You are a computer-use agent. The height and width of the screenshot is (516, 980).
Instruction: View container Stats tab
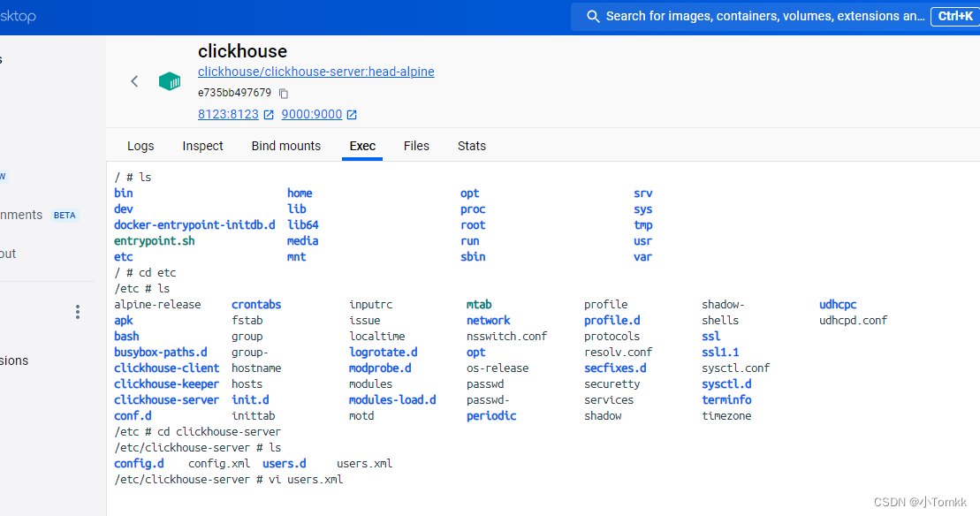[471, 146]
